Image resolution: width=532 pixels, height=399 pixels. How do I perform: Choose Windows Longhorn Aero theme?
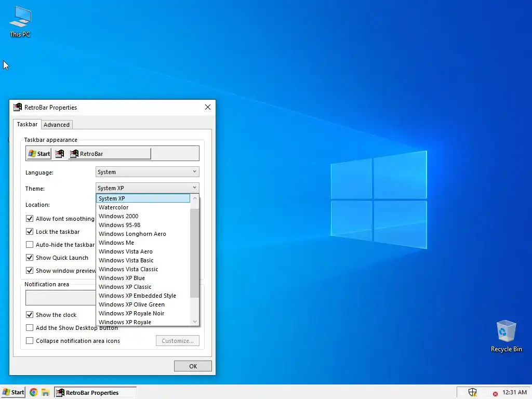(143, 234)
